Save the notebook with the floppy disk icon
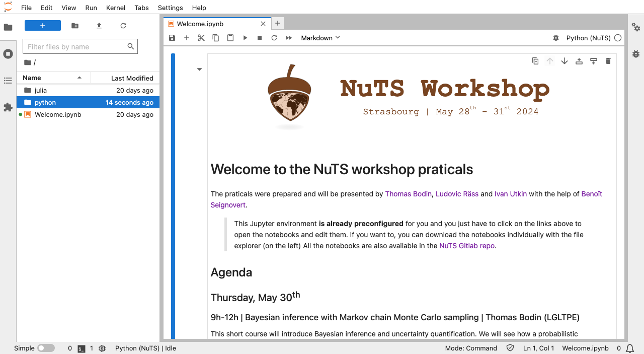The image size is (644, 354). [172, 38]
